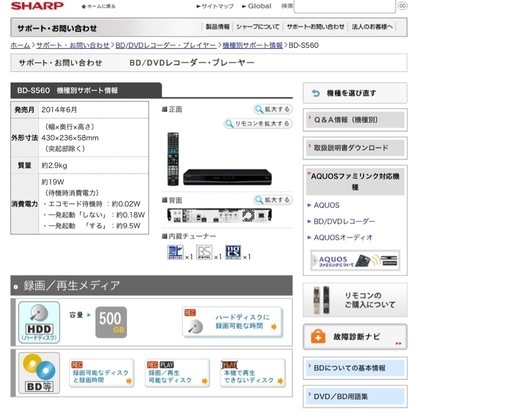Click the 故障診断ナビ first-aid kit icon
The image size is (512, 414).
click(x=318, y=337)
